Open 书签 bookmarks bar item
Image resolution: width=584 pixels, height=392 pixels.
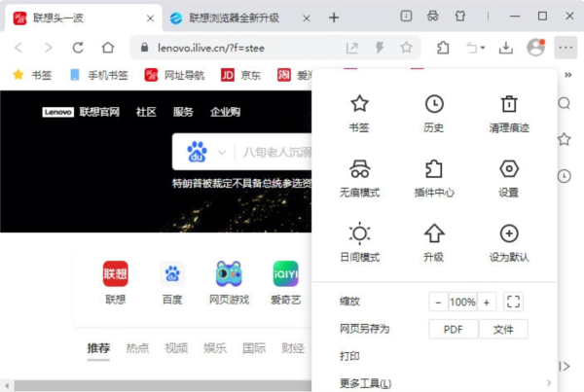[x=32, y=75]
